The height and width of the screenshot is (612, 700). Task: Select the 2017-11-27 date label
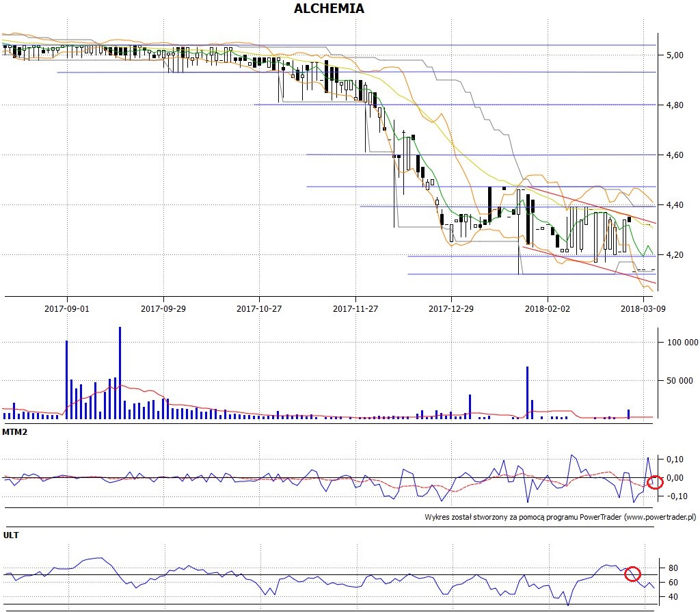[355, 308]
